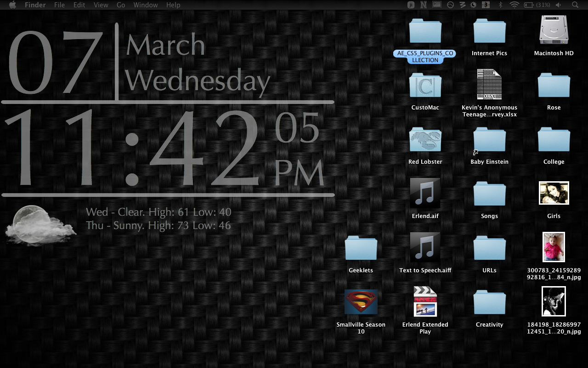Image resolution: width=588 pixels, height=368 pixels.
Task: Select the Text to Speech.aiff file
Action: (425, 247)
